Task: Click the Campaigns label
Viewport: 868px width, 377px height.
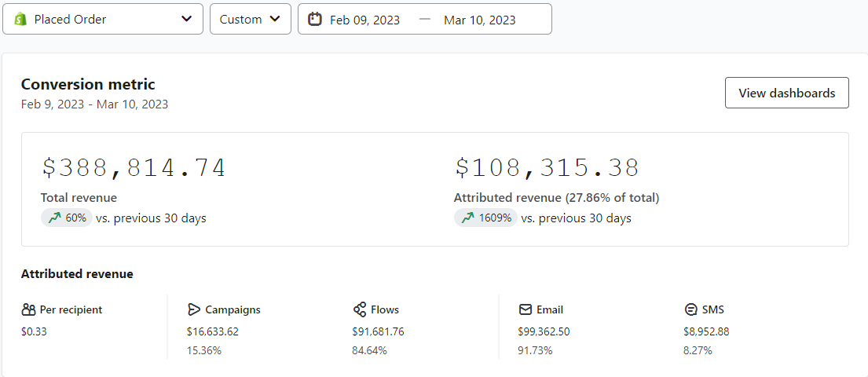Action: [233, 309]
